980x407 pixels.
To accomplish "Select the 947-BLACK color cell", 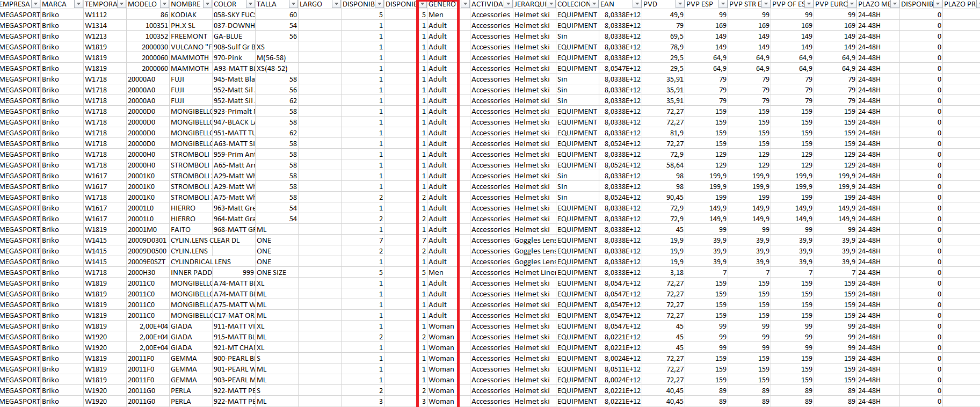I will coord(234,122).
